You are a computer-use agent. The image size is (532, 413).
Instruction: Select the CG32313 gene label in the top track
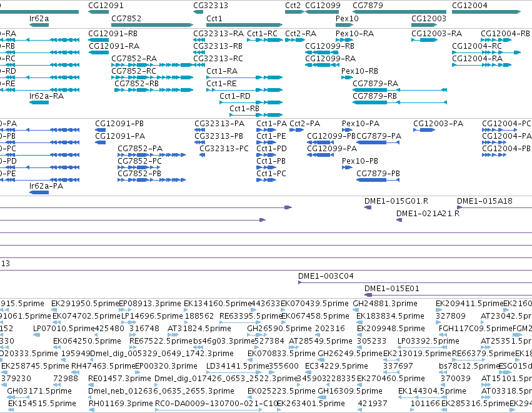click(x=211, y=6)
